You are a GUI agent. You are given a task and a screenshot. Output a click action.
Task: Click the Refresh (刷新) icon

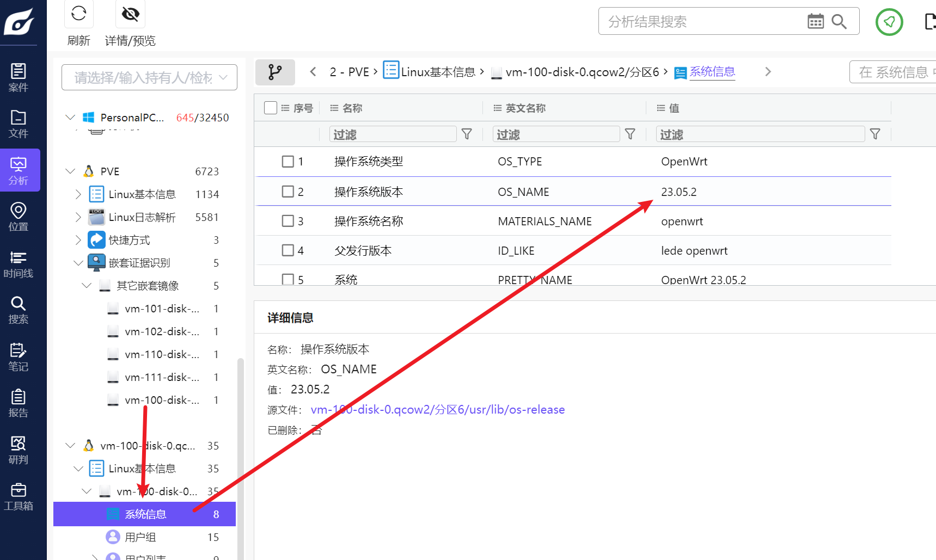point(79,14)
